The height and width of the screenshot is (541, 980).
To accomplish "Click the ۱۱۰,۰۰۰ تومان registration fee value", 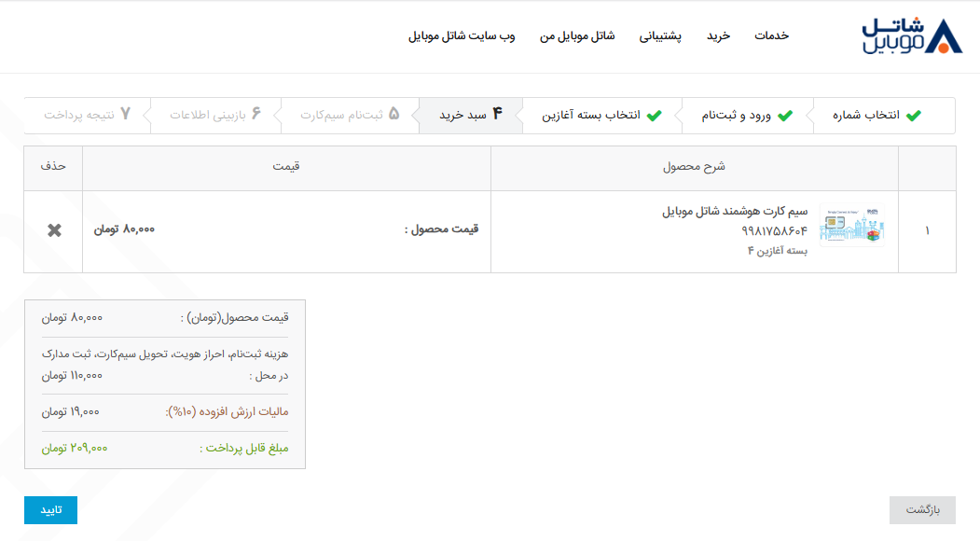I will coord(72,375).
